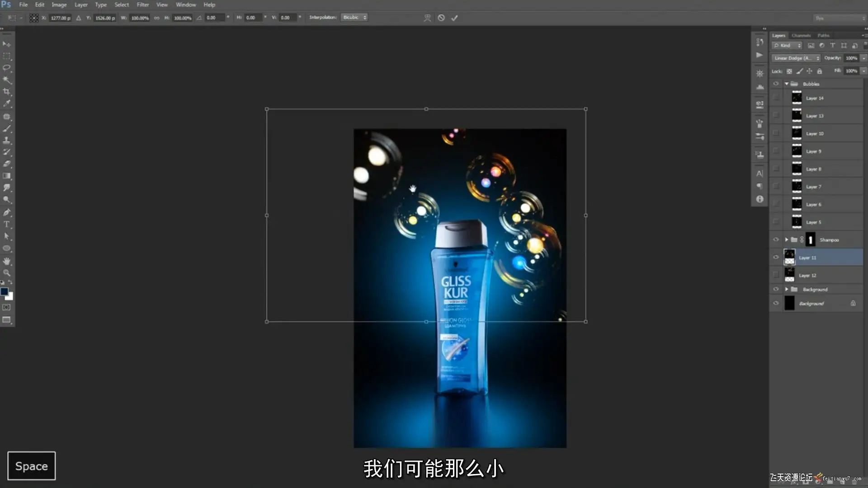The height and width of the screenshot is (488, 868).
Task: Show Layer 12
Action: [x=776, y=275]
